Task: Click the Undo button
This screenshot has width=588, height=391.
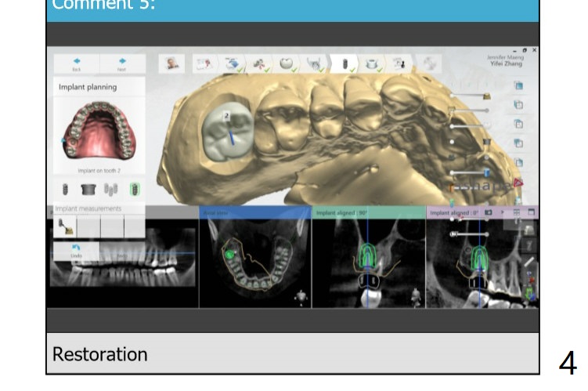Action: tap(76, 251)
